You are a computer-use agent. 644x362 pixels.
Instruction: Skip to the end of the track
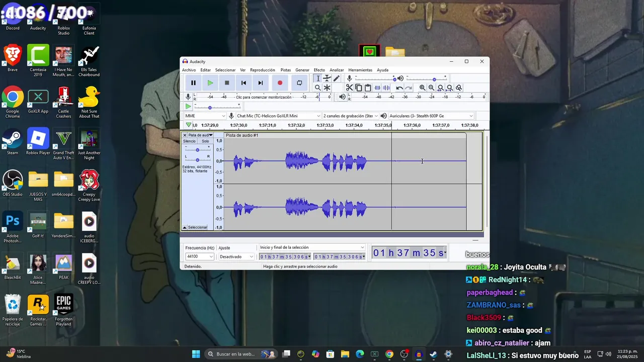point(260,83)
